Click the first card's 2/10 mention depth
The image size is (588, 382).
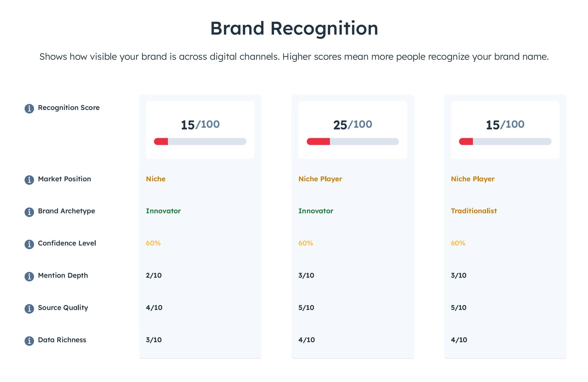(x=154, y=275)
